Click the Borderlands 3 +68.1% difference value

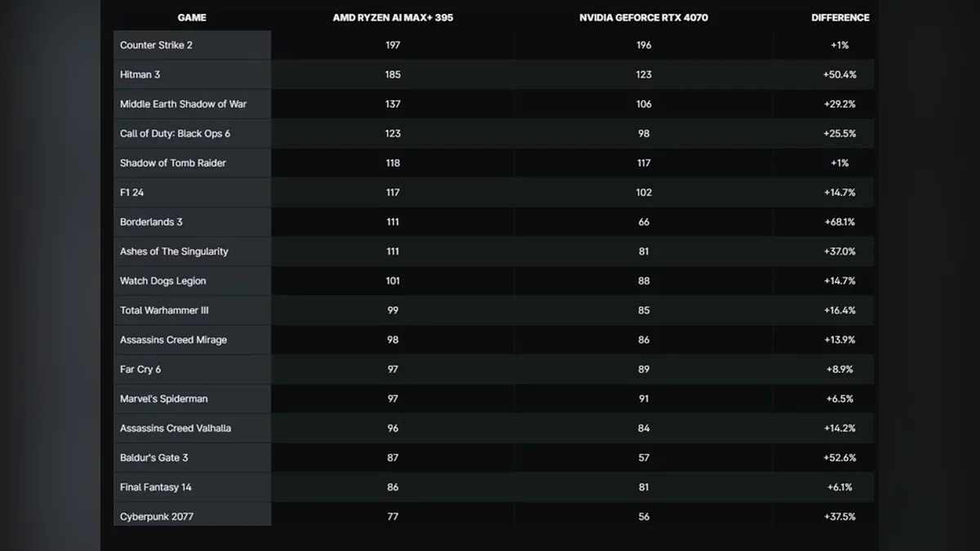point(840,222)
